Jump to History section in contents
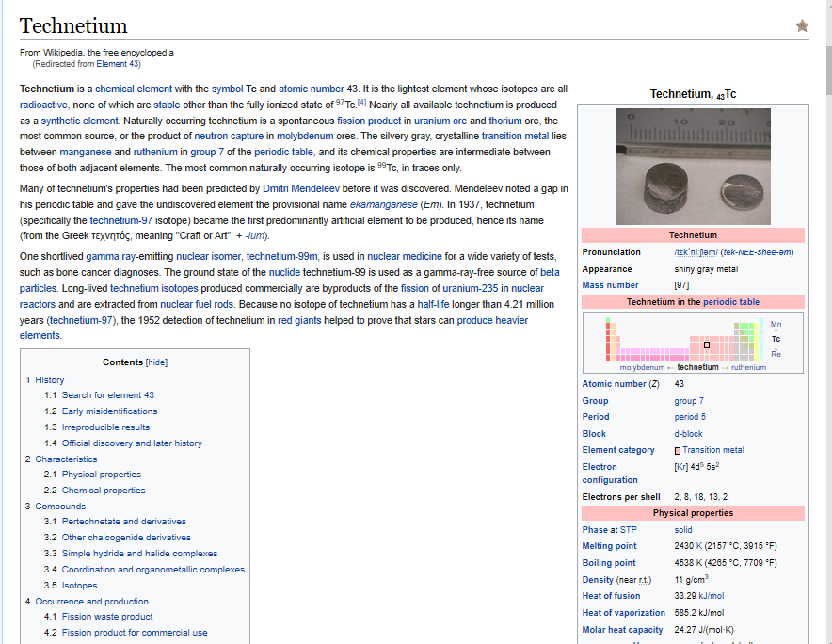 [x=49, y=380]
